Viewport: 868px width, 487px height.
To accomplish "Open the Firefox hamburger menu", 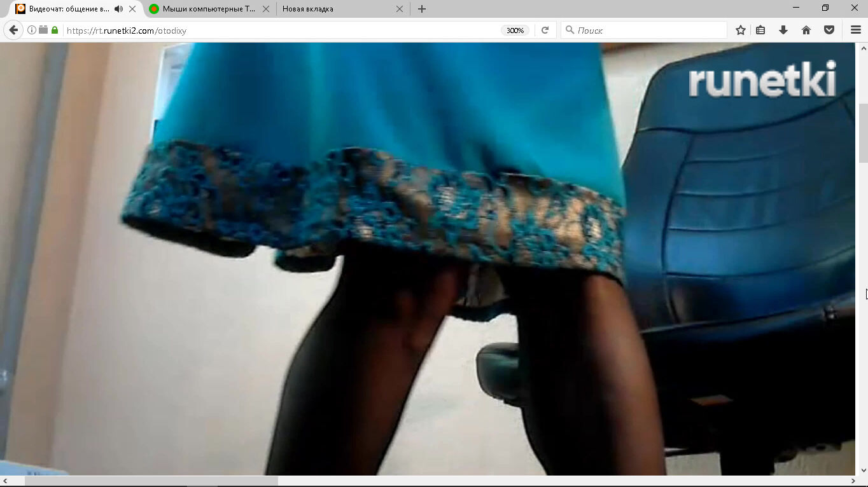I will click(x=855, y=30).
